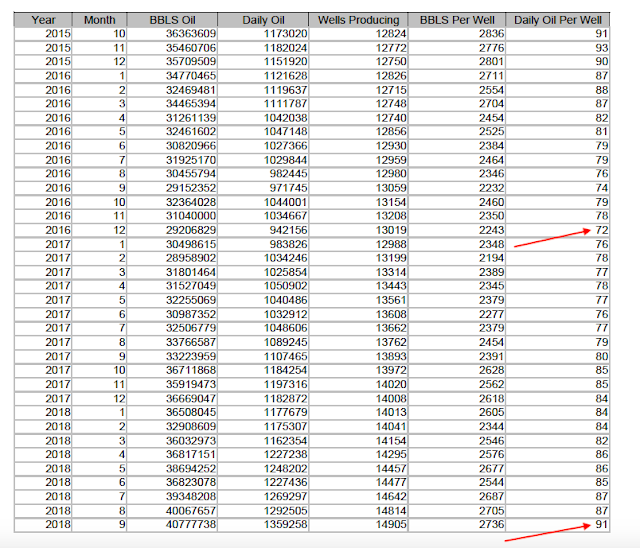Click the wells value 14905
640x548 pixels.
click(391, 524)
